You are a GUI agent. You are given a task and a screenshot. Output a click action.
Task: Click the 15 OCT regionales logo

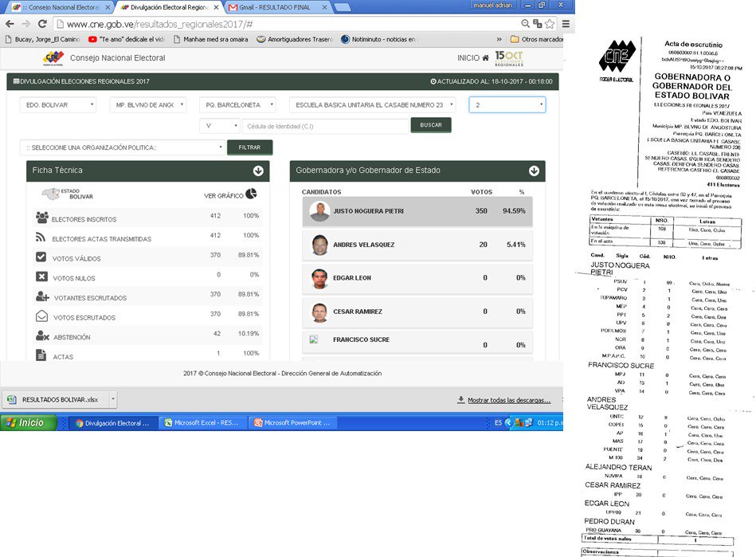[509, 58]
